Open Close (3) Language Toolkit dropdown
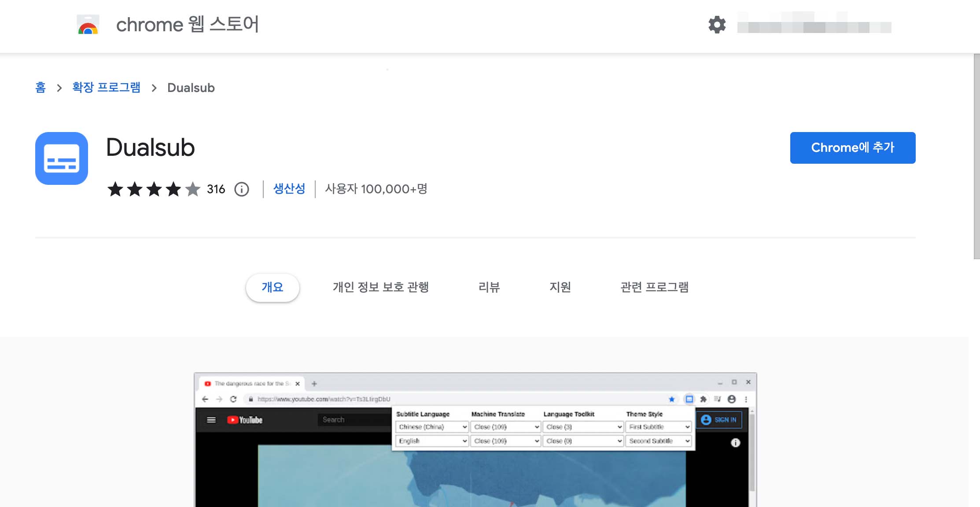 [583, 427]
